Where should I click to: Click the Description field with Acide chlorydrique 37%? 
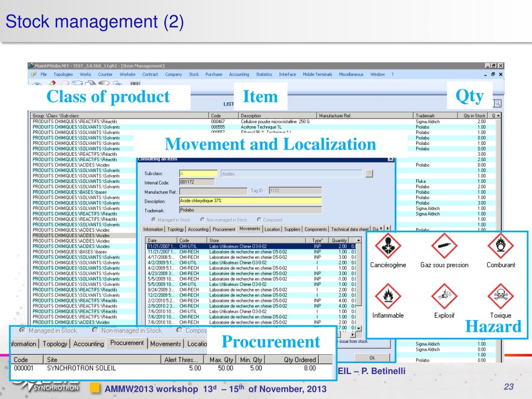[250, 201]
